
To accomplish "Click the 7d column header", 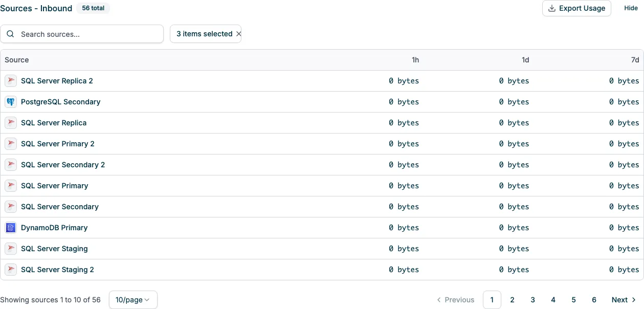I will coord(635,60).
